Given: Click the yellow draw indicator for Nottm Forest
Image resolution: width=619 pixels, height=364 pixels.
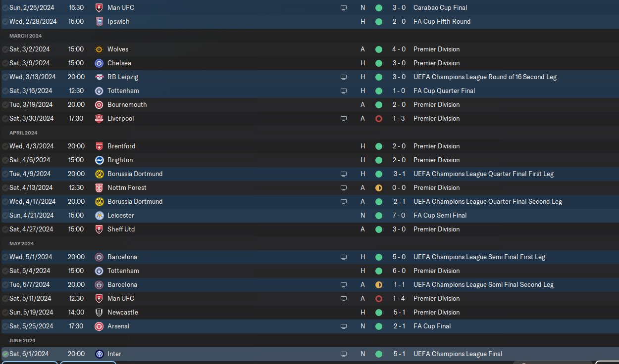Looking at the screenshot, I should (379, 188).
